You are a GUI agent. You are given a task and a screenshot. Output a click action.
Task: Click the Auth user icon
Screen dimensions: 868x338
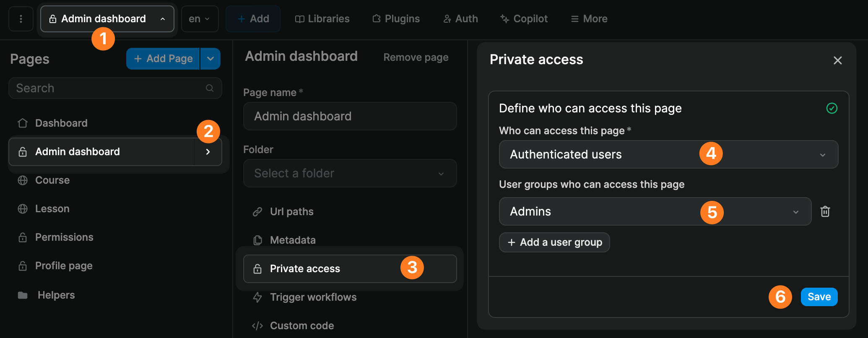tap(447, 19)
